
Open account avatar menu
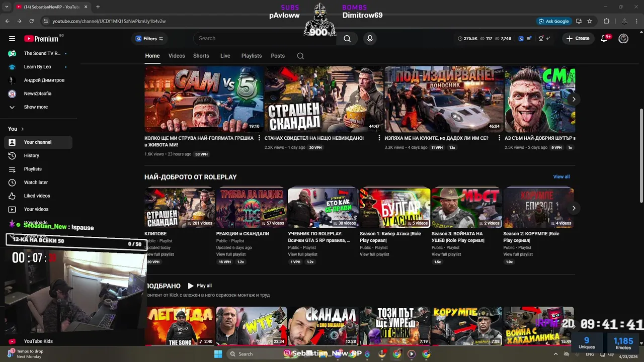623,39
